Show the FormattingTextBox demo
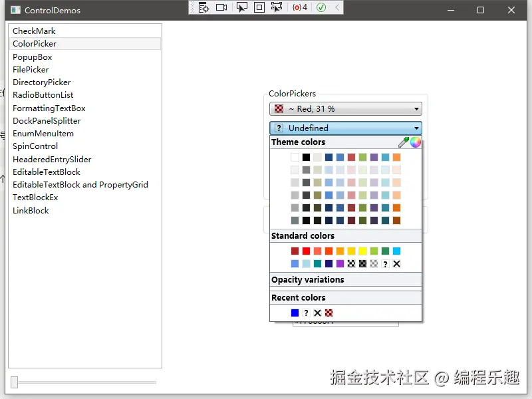Screen dimensions: 532x399 [x=85, y=108]
